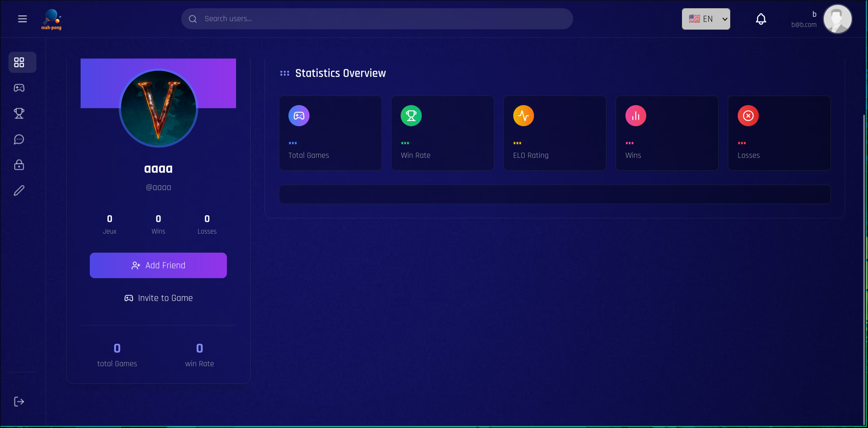Image resolution: width=868 pixels, height=428 pixels.
Task: Click the aaaa display name
Action: click(x=158, y=169)
